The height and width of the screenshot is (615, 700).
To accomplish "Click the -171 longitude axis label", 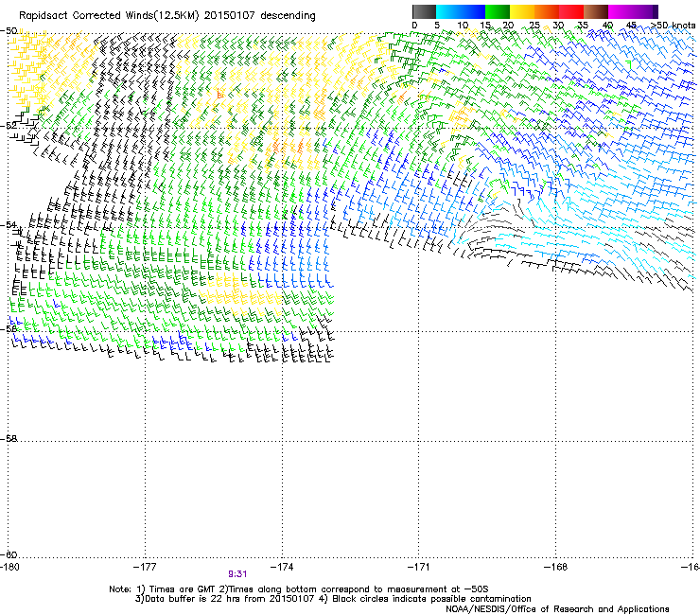I will click(419, 567).
